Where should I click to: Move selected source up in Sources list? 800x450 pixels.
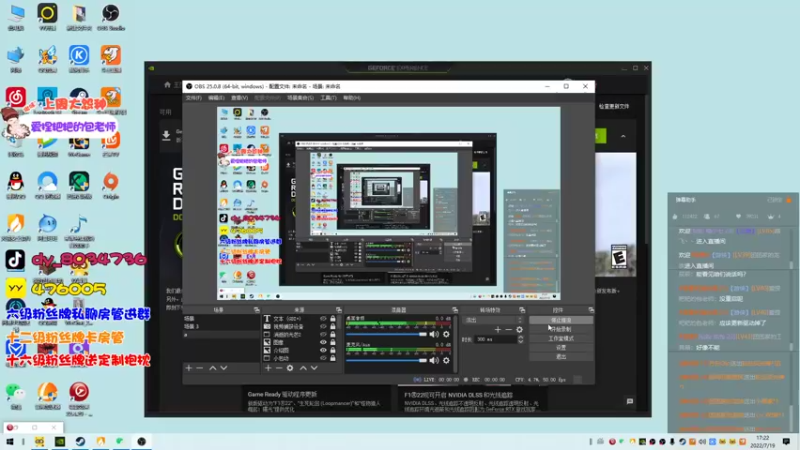point(303,368)
